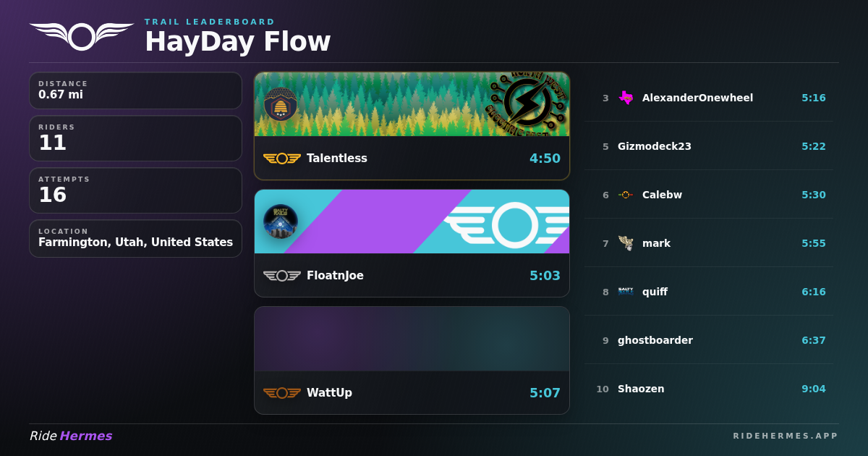
Task: Click quiff's Salty avatar icon
Action: (x=626, y=292)
